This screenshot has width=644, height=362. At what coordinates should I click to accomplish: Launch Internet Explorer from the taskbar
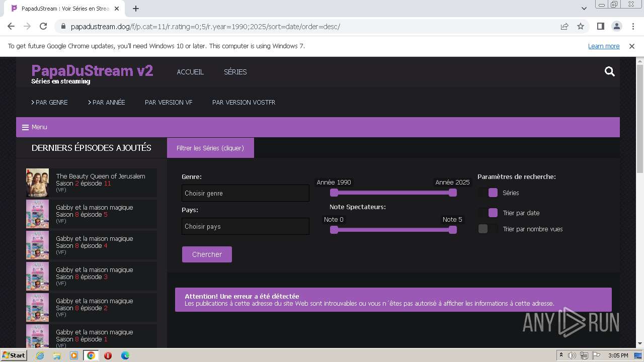coord(40,355)
